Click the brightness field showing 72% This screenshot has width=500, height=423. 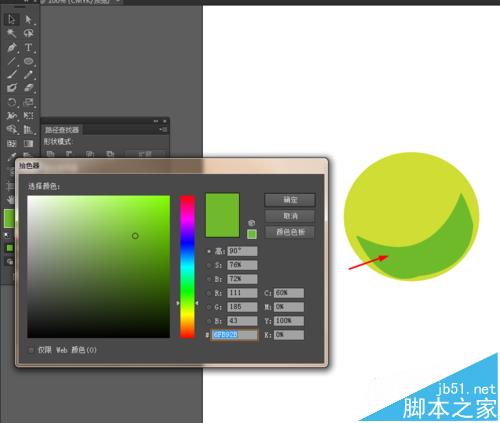point(242,279)
